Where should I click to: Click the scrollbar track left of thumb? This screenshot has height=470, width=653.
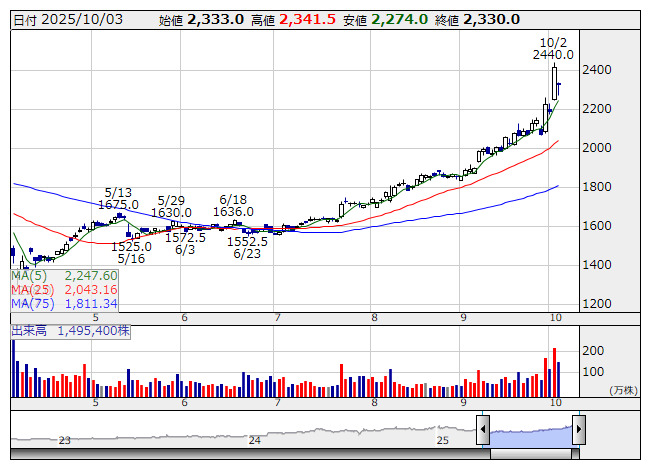(x=250, y=454)
